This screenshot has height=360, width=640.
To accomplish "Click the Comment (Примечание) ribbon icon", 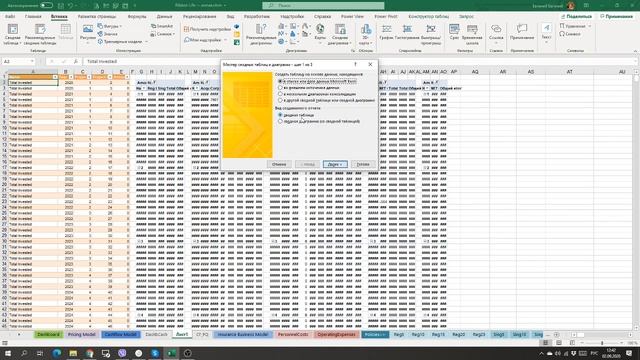I will [522, 32].
